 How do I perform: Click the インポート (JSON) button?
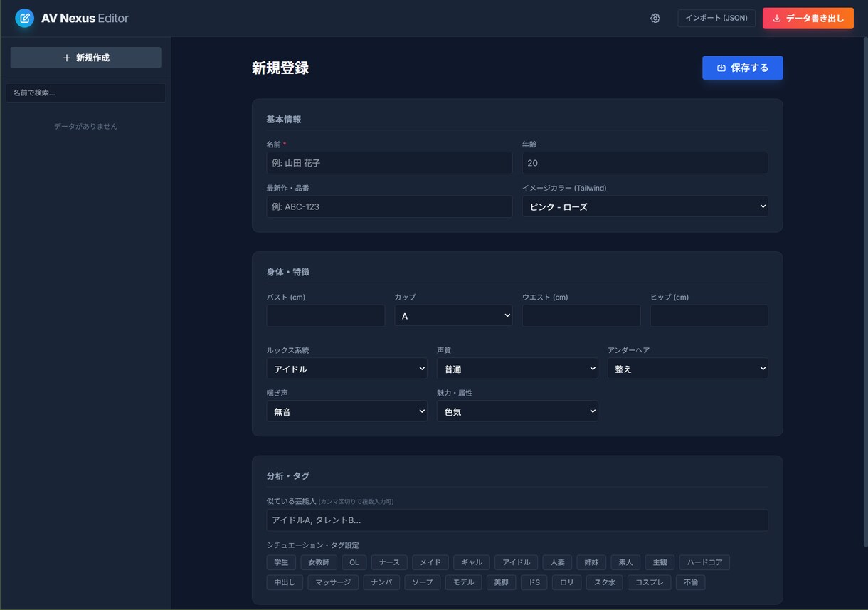716,18
